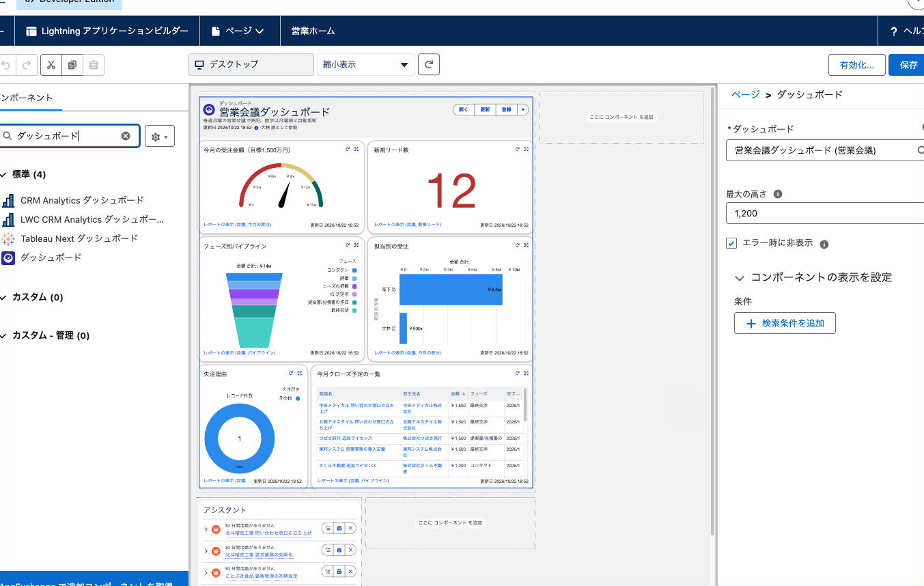Refresh the フェーズ別パイプライン widget
Viewport: 924px width, 586px height.
pyautogui.click(x=348, y=245)
